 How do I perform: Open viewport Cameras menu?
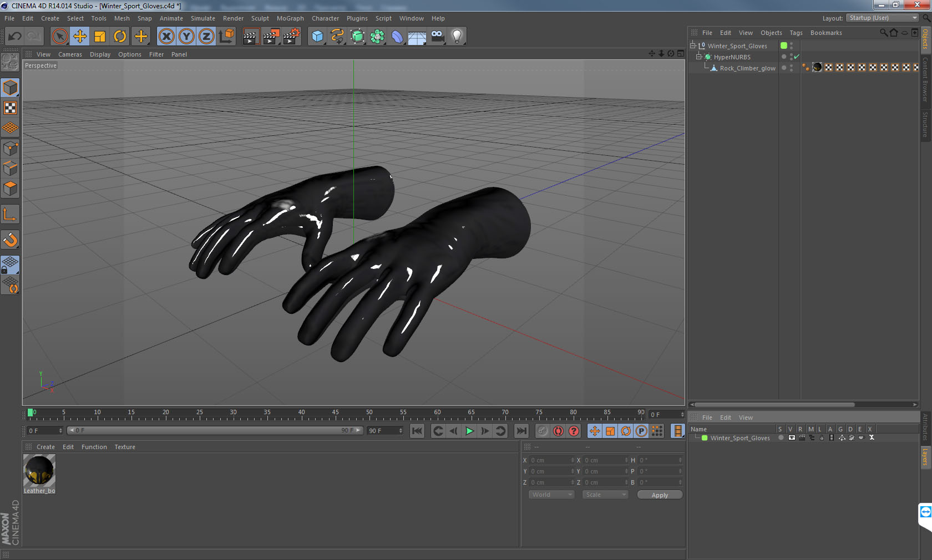click(x=70, y=54)
